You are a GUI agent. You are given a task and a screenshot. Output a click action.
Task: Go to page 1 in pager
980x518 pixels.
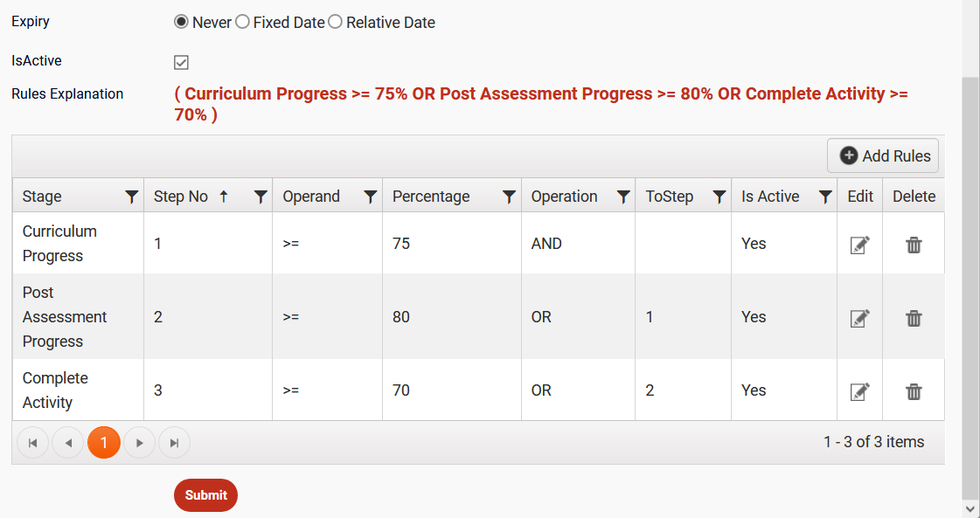104,442
